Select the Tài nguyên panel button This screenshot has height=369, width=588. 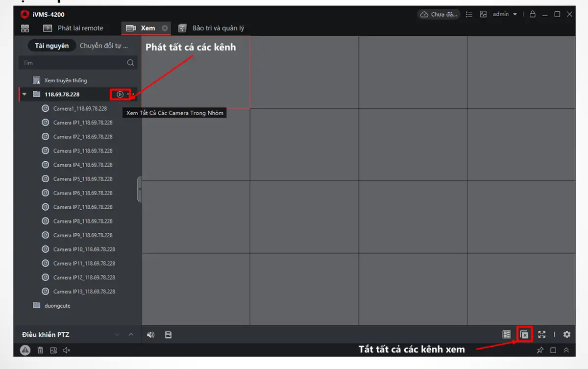click(x=51, y=46)
